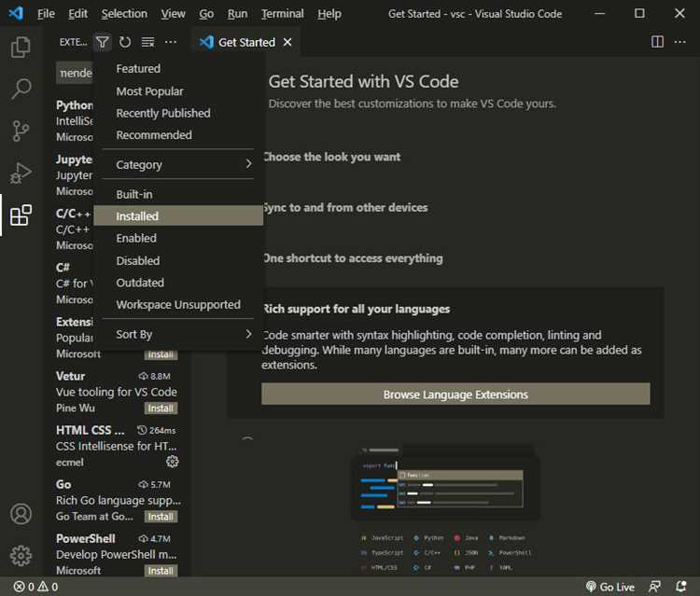The image size is (700, 596).
Task: Open the Terminal menu
Action: tap(282, 14)
